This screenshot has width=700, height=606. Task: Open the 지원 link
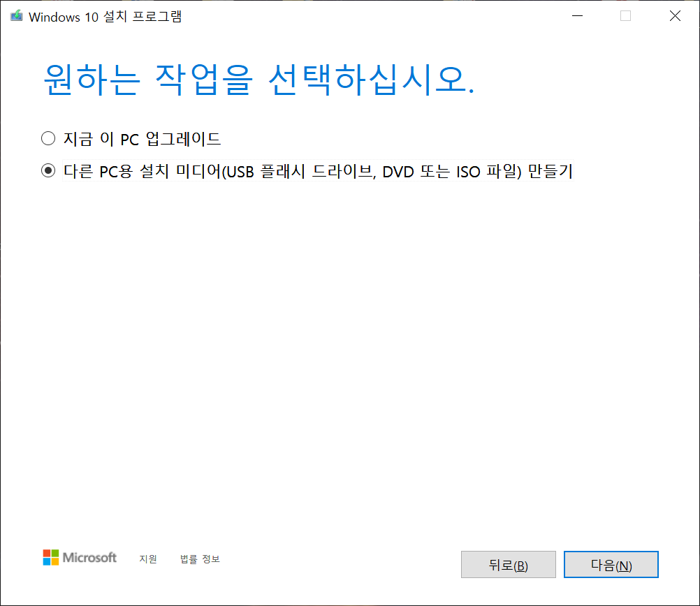[x=148, y=559]
